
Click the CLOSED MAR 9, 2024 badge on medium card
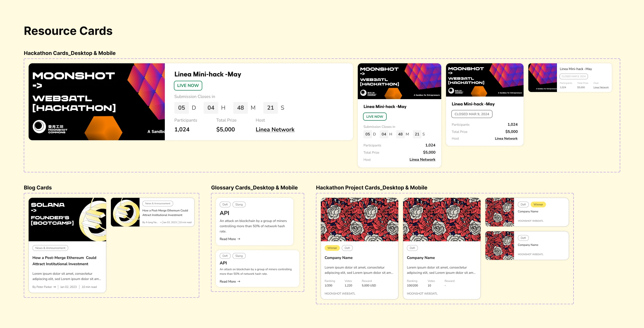472,114
